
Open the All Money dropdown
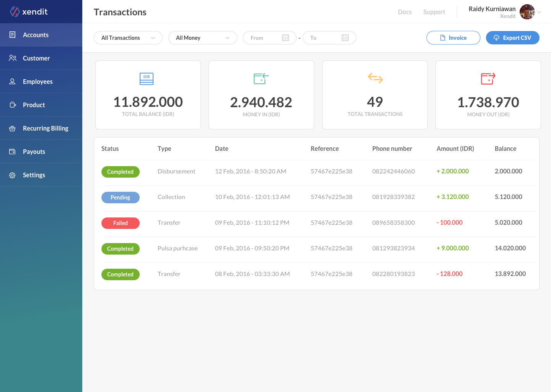(203, 38)
